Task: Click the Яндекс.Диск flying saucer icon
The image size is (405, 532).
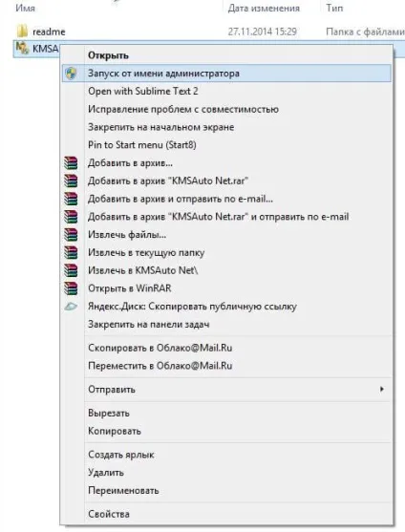Action: 71,307
